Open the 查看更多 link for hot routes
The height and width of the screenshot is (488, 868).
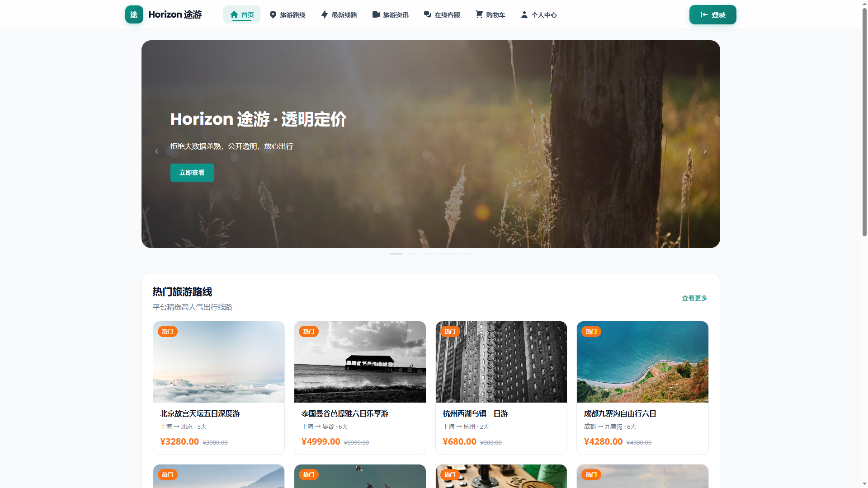coord(694,298)
